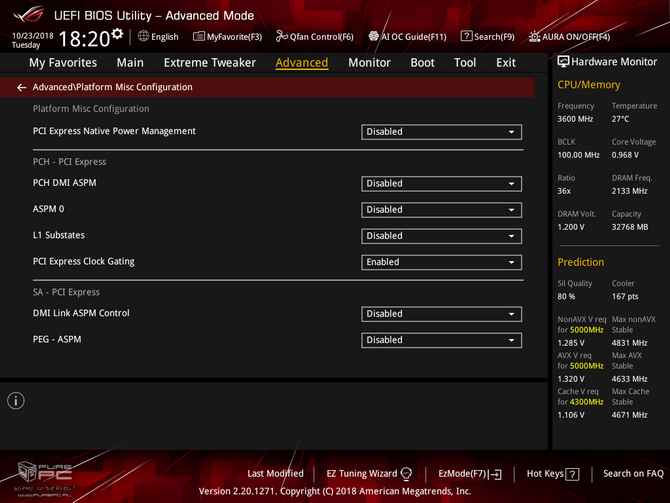The width and height of the screenshot is (670, 503).
Task: Click 4300MHz cache frequency text
Action: pos(587,402)
